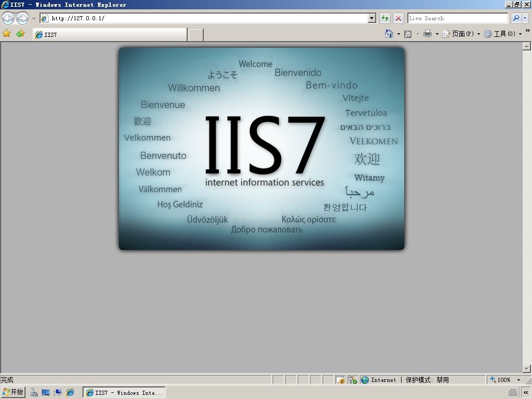Click into the Live Search box
532x399 pixels.
point(458,18)
